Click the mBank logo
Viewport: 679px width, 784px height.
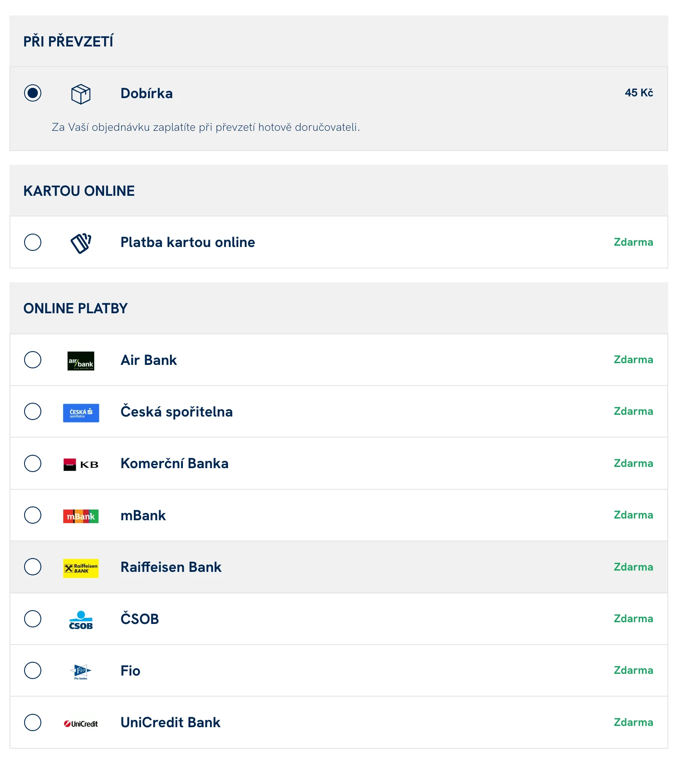[x=81, y=516]
